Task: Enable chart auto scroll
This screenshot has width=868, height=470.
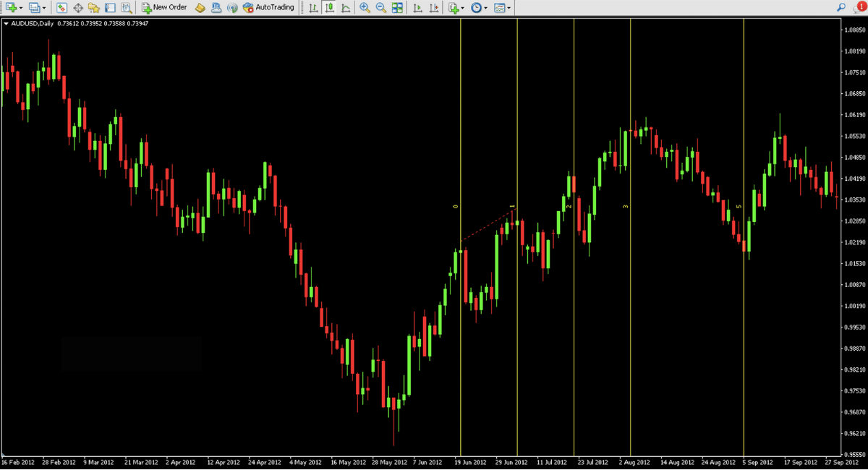Action: (x=417, y=7)
